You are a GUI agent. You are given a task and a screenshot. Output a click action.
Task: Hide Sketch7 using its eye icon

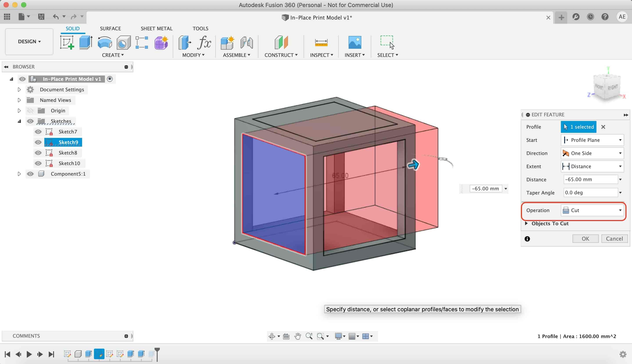38,132
